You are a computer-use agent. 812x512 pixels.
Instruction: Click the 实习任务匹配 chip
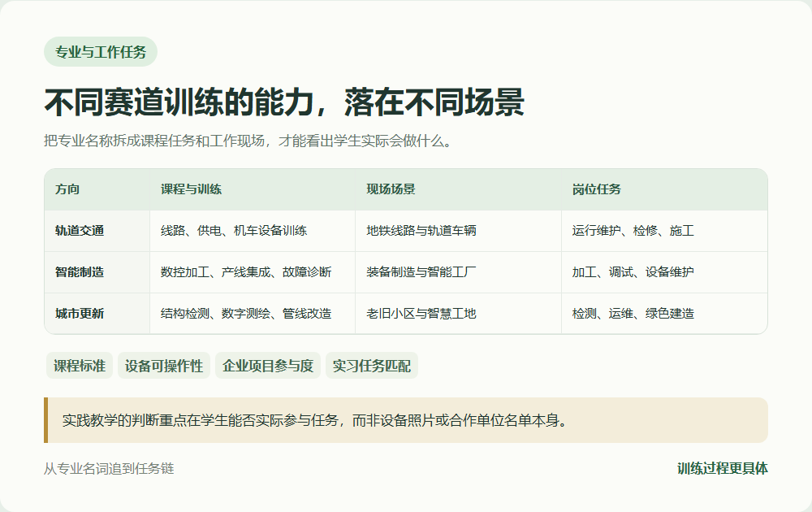372,366
